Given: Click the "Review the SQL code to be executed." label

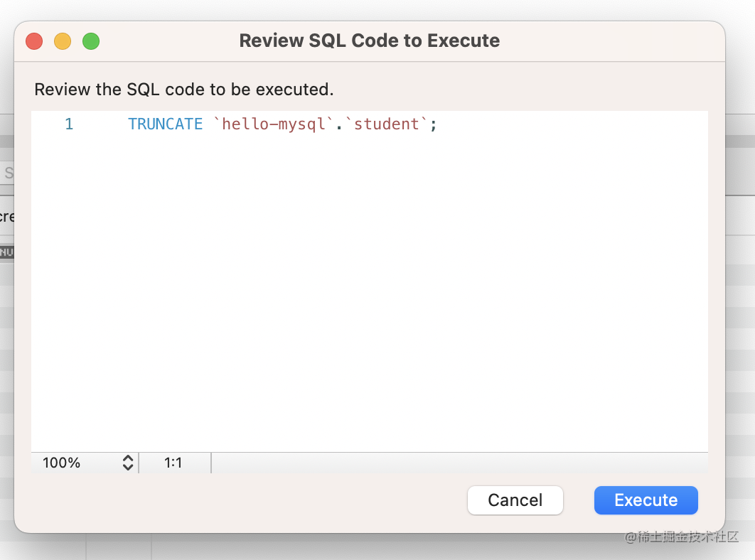Looking at the screenshot, I should [x=183, y=90].
